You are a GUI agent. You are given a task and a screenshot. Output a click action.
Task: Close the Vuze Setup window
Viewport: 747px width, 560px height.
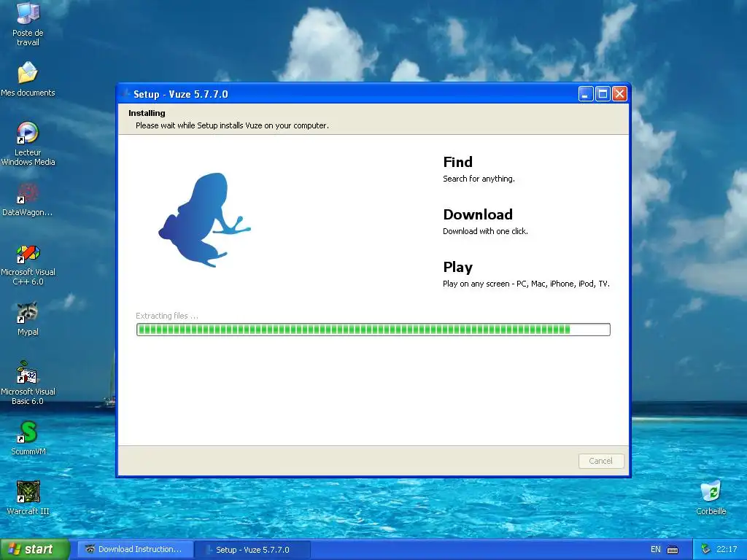pyautogui.click(x=619, y=94)
